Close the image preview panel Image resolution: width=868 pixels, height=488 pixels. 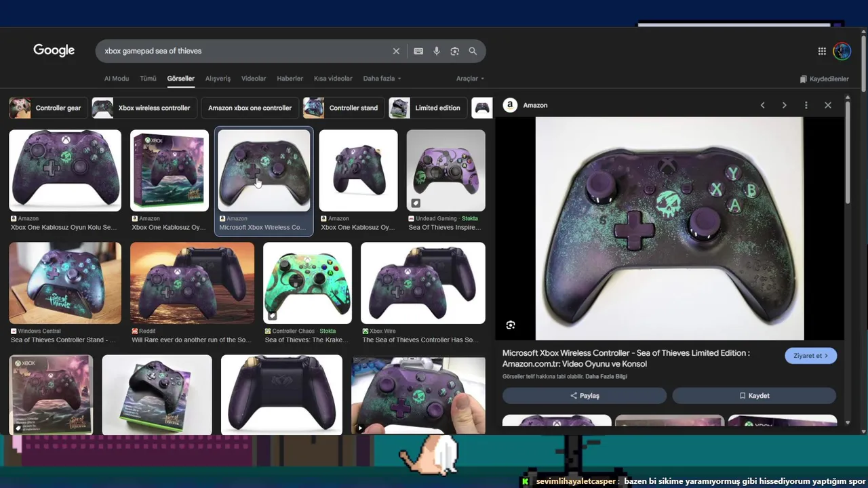pyautogui.click(x=828, y=105)
